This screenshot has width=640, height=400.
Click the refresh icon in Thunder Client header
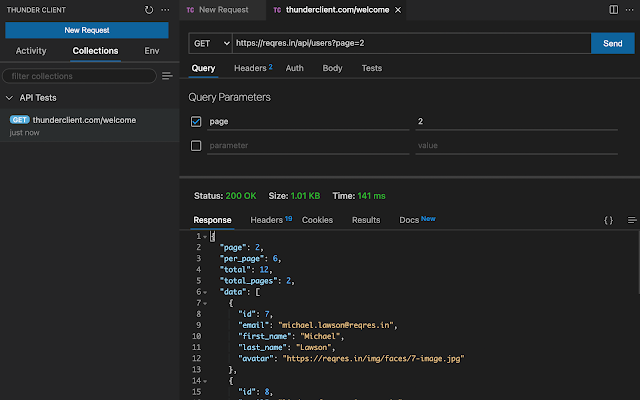click(x=149, y=10)
